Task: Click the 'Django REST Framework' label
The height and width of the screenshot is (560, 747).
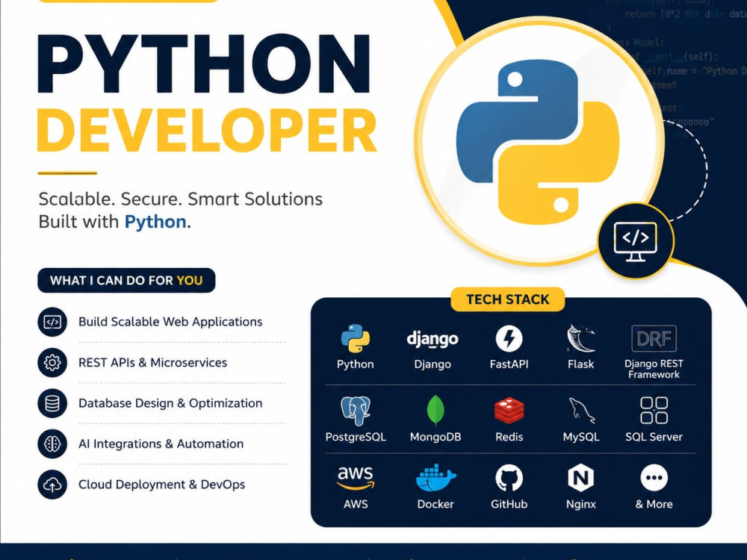Action: [x=654, y=369]
